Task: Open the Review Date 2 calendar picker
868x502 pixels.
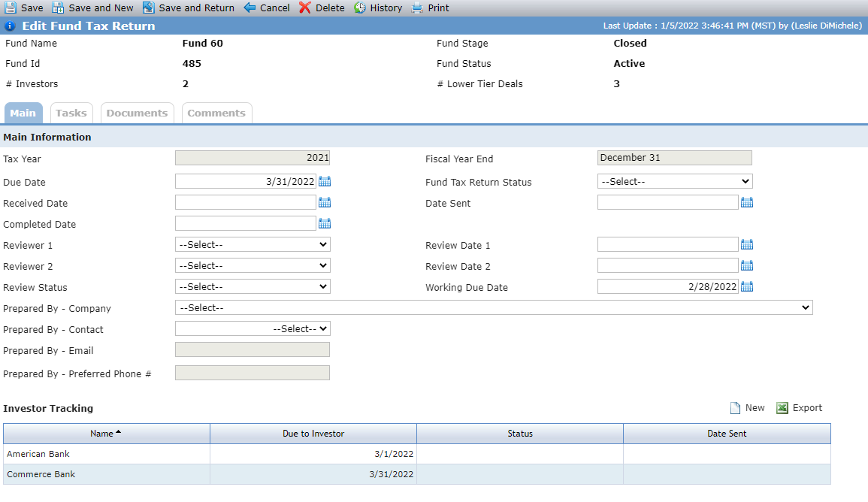Action: pos(747,266)
